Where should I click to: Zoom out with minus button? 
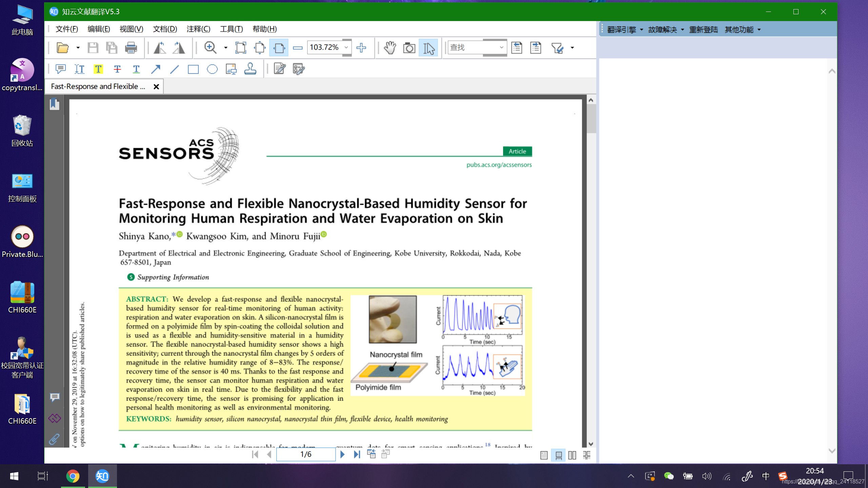(297, 48)
